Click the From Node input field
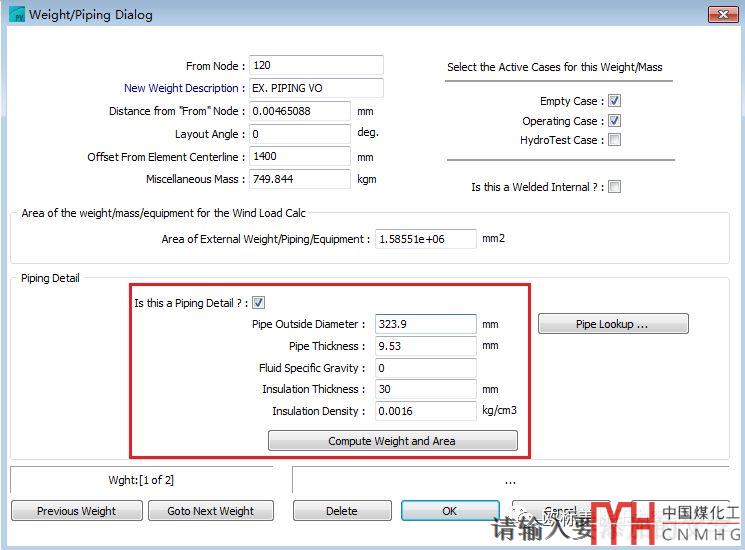This screenshot has width=745, height=550. click(315, 66)
